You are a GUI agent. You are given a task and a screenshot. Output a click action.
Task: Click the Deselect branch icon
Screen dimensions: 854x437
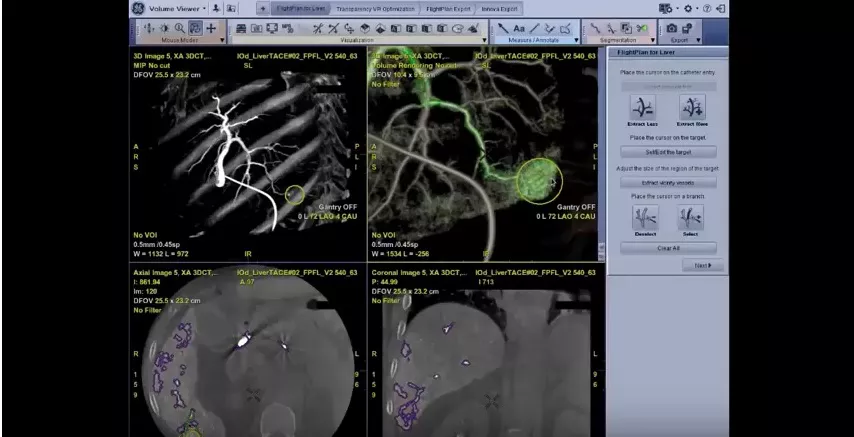point(645,217)
